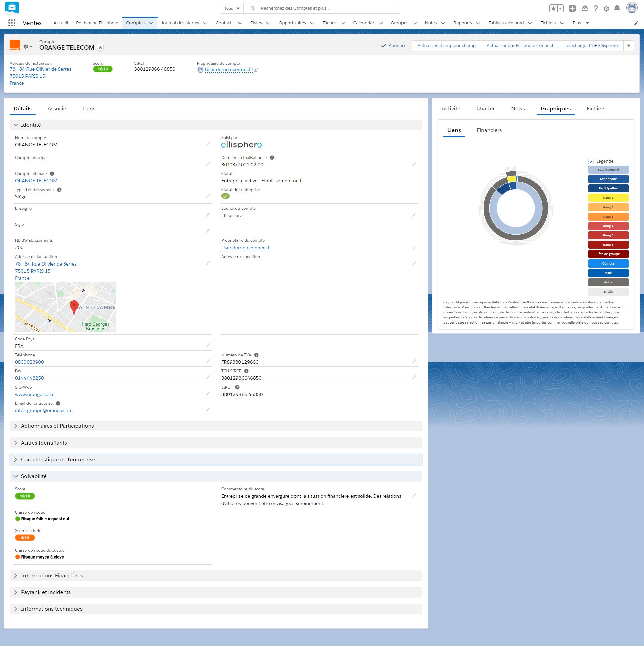Toggle the orange Rang 3 legend swatch
Image resolution: width=644 pixels, height=646 pixels.
click(608, 217)
